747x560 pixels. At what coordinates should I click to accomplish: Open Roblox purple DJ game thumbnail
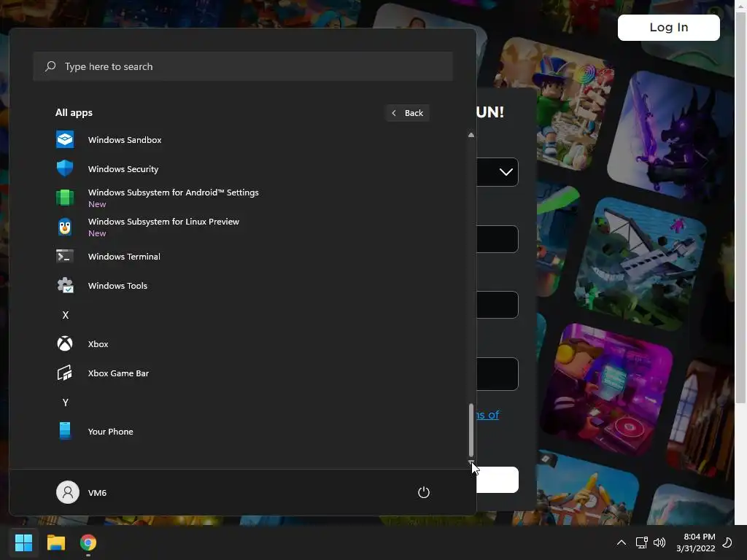point(606,389)
